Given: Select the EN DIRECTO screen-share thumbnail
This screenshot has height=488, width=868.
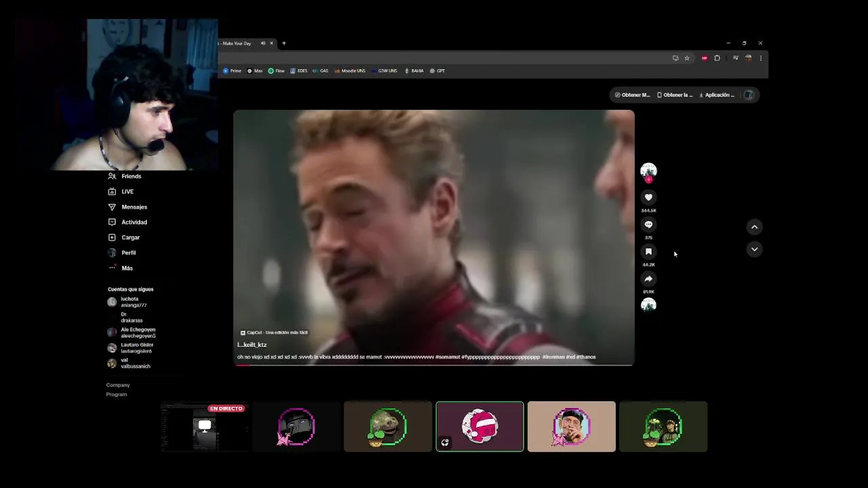Looking at the screenshot, I should (x=204, y=427).
